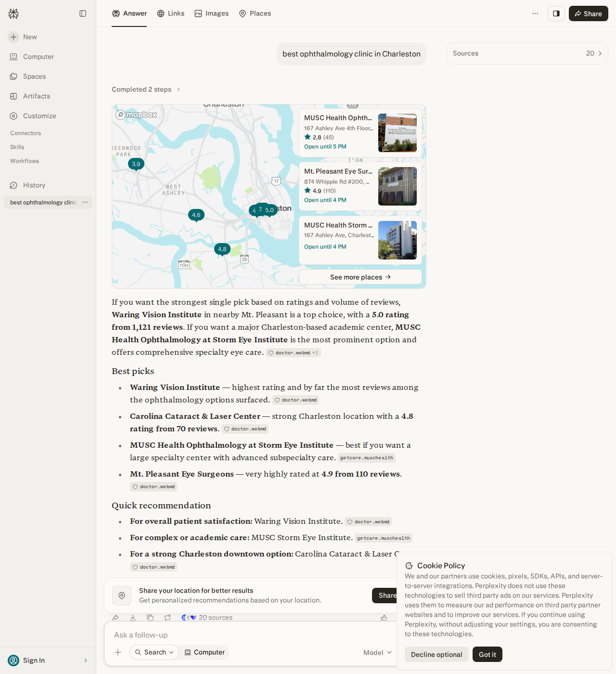This screenshot has height=674, width=616.
Task: Toggle the side panel view button
Action: coord(556,13)
